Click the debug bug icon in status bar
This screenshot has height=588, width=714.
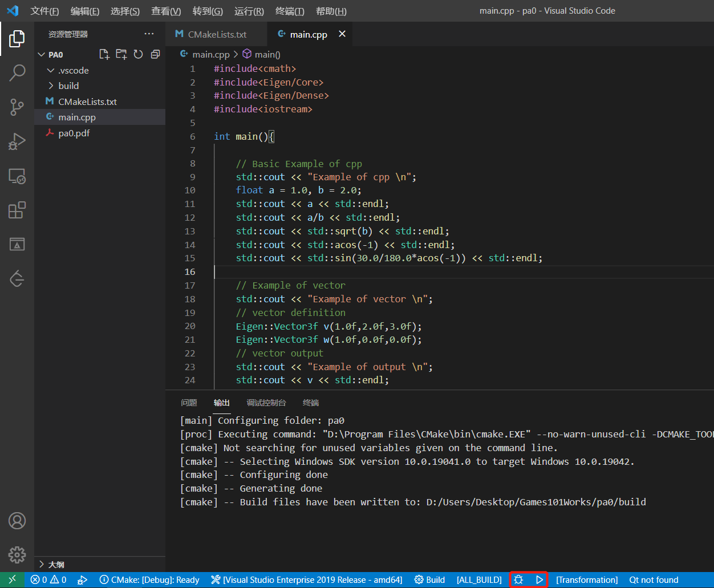pyautogui.click(x=518, y=580)
